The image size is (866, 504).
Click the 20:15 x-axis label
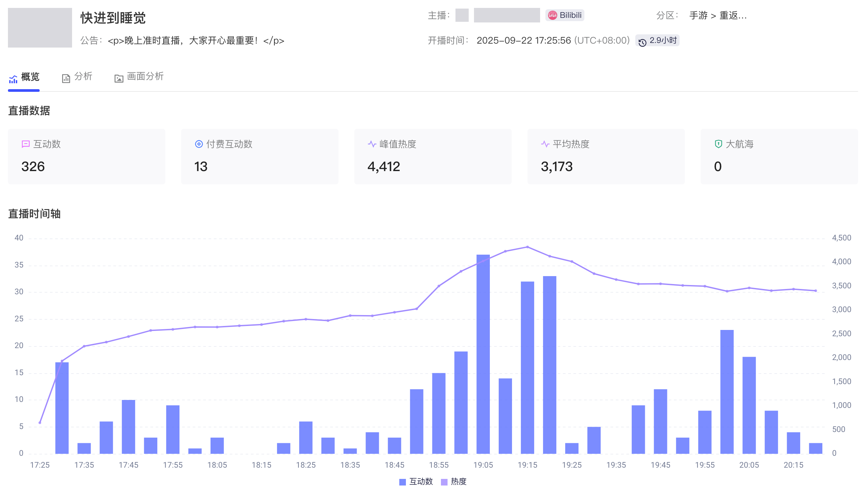point(794,465)
